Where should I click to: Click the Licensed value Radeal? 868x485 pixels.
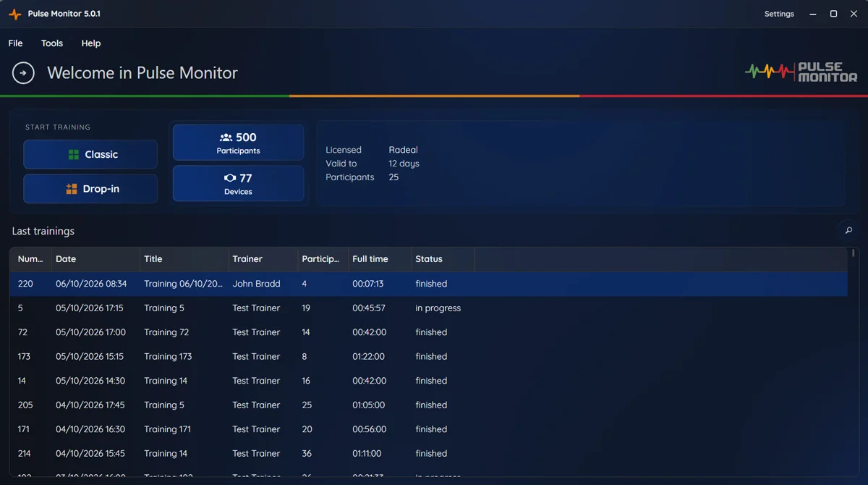coord(404,150)
